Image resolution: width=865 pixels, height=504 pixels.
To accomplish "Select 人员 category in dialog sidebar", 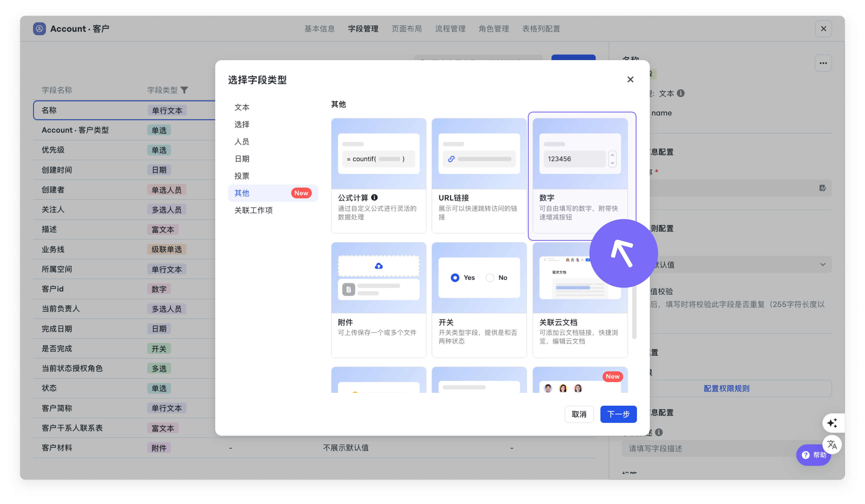I will click(273, 142).
